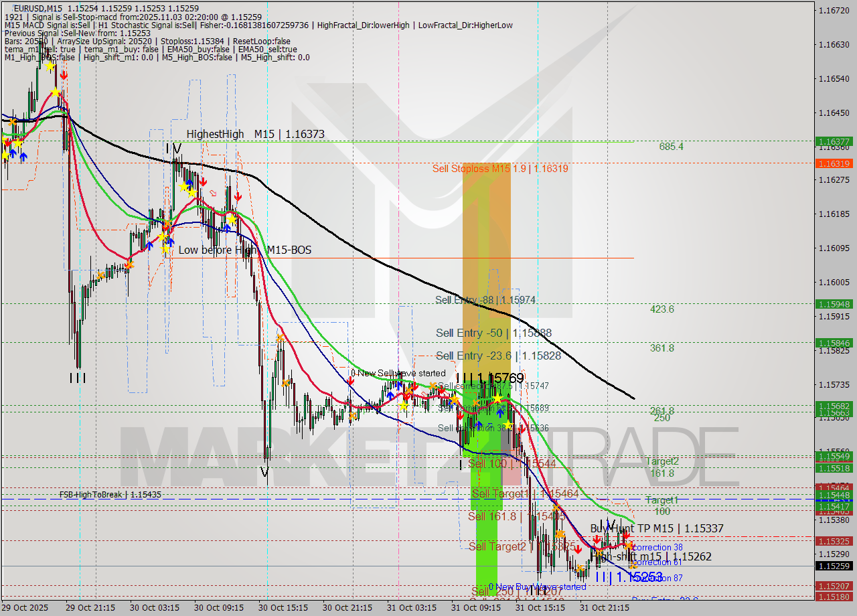Select the yellow star on the early 29 Oct candles
Viewport: 857px width, 616px height.
(17, 143)
